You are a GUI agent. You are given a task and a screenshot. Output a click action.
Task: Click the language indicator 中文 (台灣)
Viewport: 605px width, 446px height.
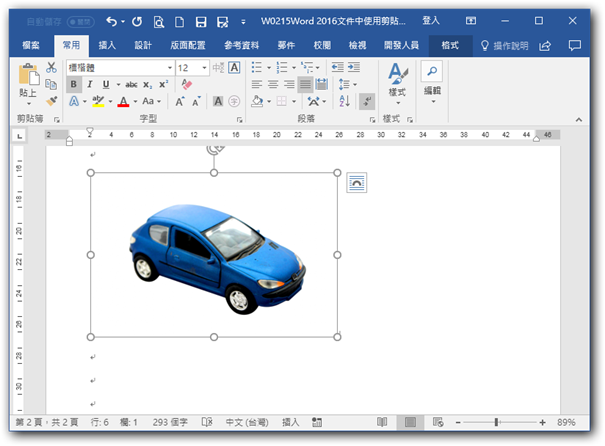pos(248,422)
